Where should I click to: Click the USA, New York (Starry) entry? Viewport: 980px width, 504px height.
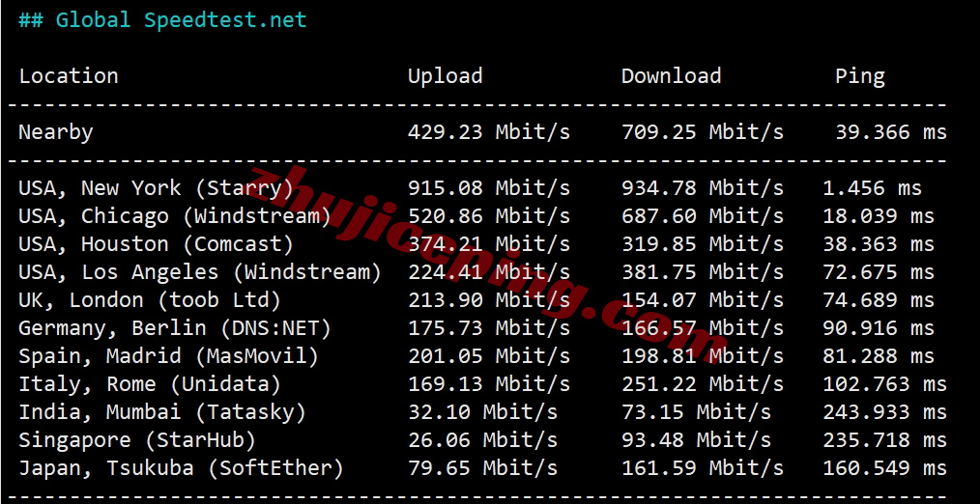coord(156,188)
